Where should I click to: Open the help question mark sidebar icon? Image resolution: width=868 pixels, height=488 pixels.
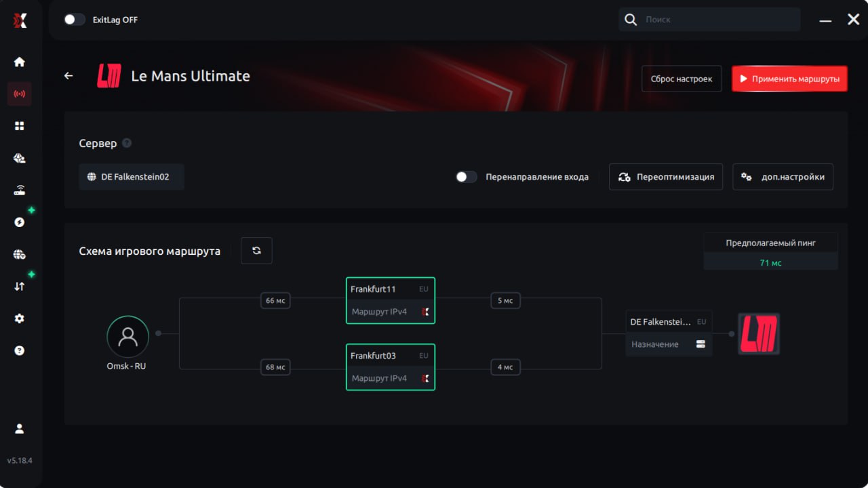(x=20, y=350)
